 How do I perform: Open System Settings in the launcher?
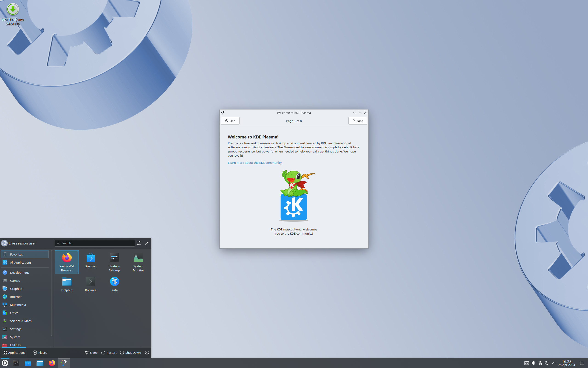(x=114, y=262)
